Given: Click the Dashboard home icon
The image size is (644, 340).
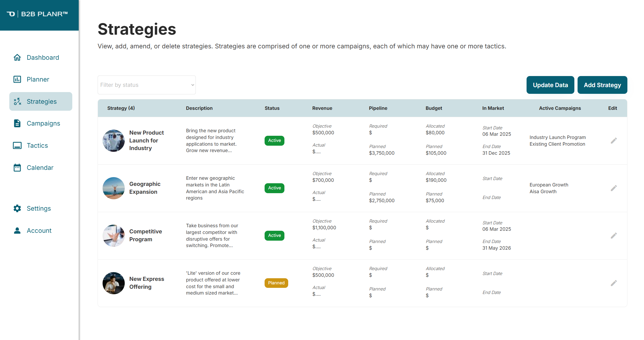Looking at the screenshot, I should point(17,57).
